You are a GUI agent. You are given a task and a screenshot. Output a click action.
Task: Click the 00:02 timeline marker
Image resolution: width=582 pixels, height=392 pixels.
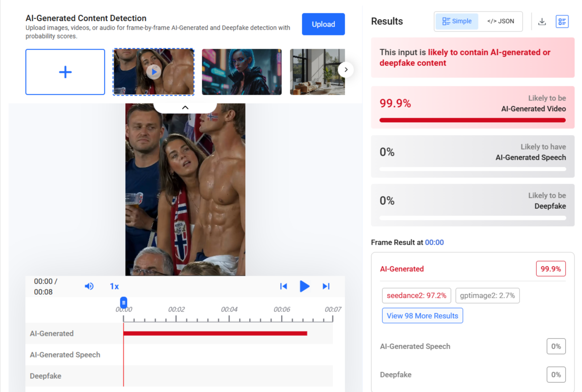coord(176,309)
